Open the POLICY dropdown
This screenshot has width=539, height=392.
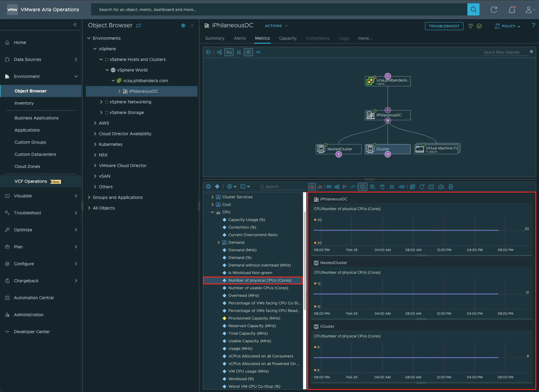pyautogui.click(x=508, y=26)
